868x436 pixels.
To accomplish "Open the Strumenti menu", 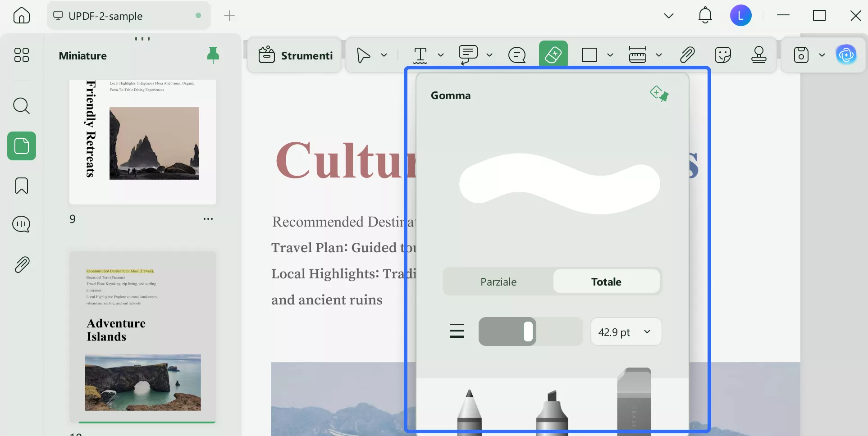I will click(295, 55).
